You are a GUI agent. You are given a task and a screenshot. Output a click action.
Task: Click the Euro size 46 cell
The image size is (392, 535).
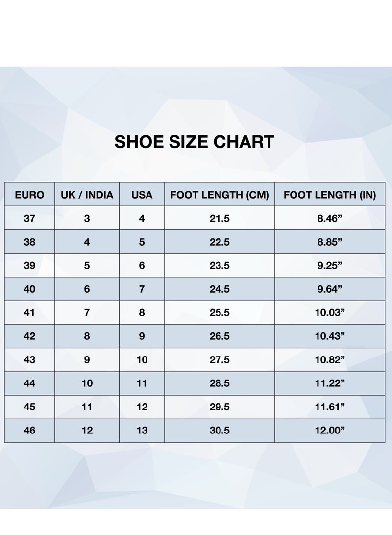coord(30,431)
